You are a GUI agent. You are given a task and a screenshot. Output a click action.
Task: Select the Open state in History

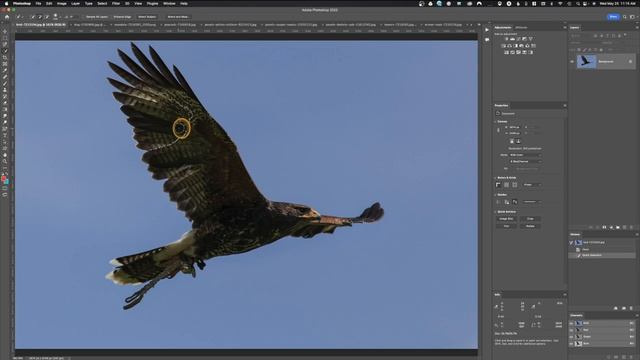pos(586,249)
